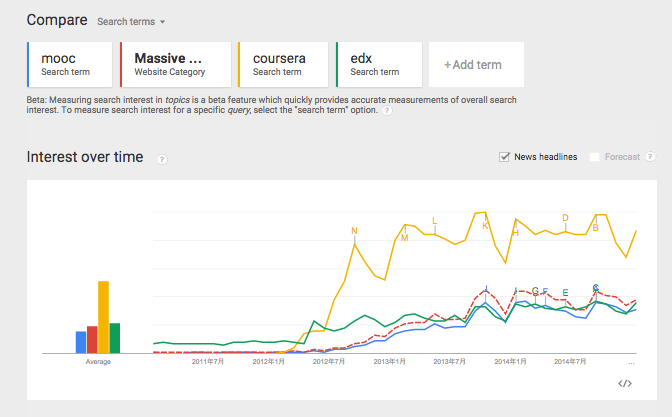Click green headline marker E
The width and height of the screenshot is (672, 417).
(x=565, y=293)
